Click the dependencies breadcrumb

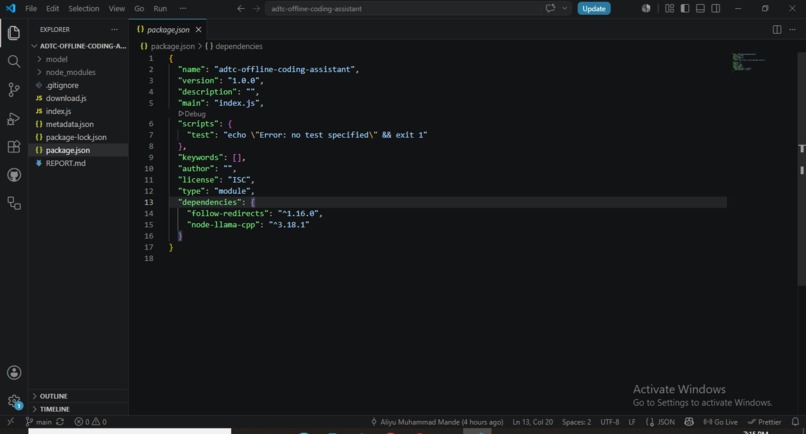[234, 46]
